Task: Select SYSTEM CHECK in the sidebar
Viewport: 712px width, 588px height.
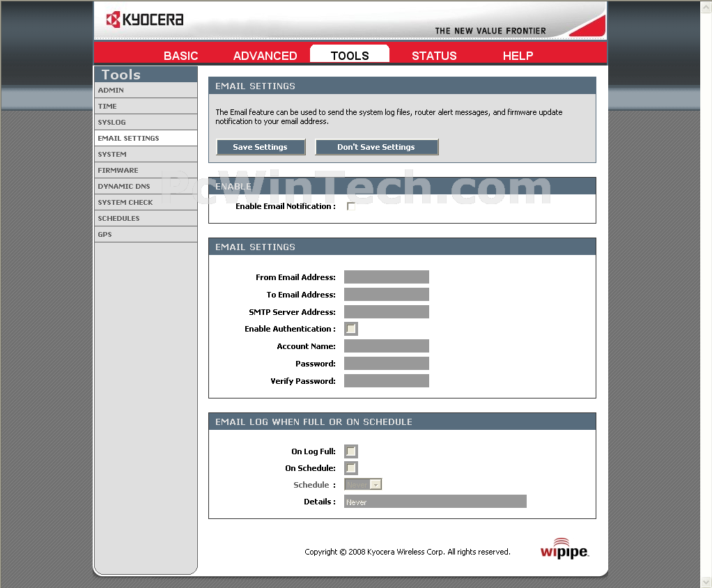Action: click(x=146, y=203)
